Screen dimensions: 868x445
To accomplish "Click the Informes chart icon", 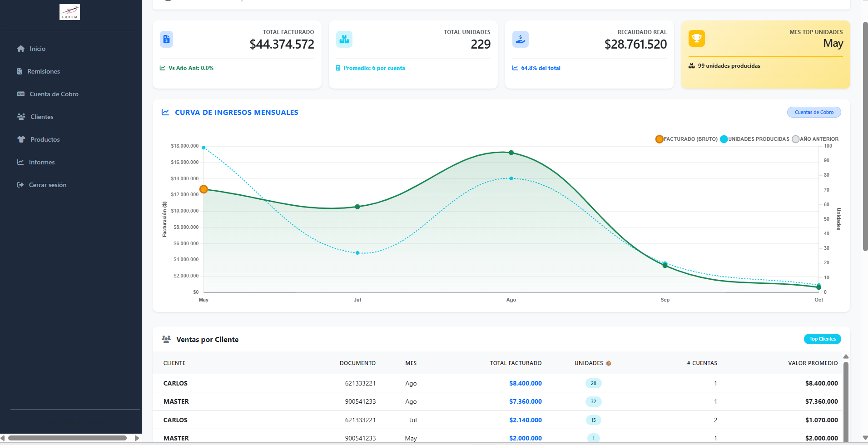I will tap(20, 162).
